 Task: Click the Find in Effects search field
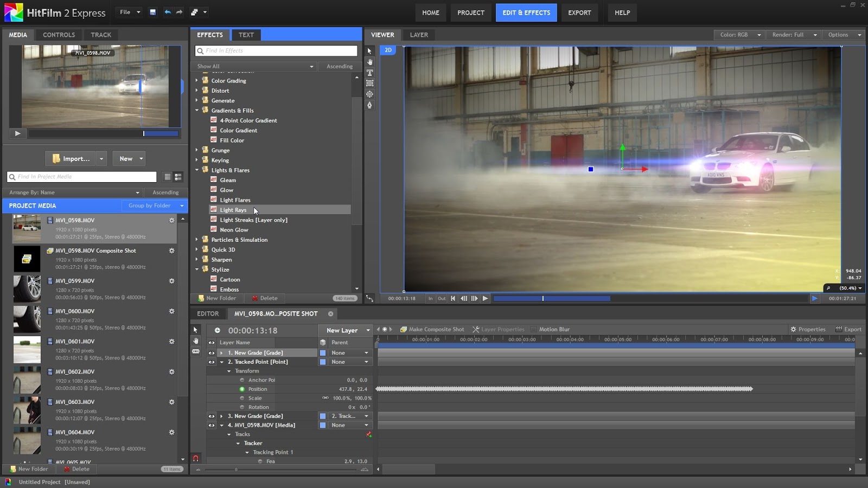[x=276, y=50]
